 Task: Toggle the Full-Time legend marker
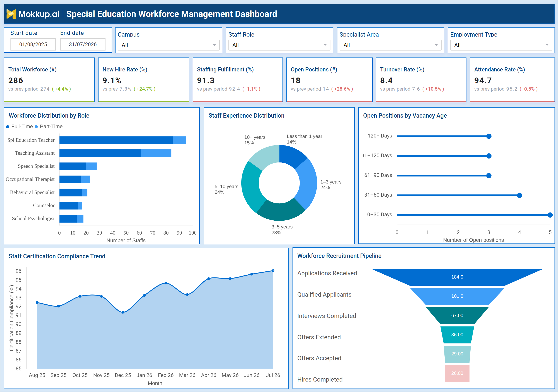8,127
